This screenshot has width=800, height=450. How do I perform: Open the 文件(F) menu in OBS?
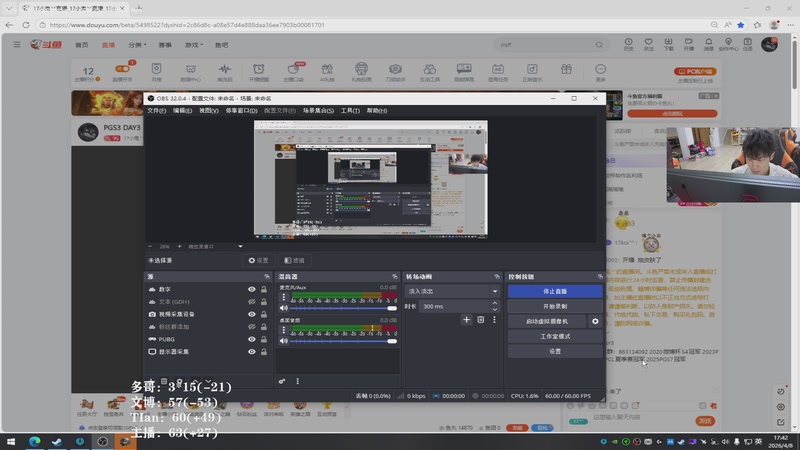[x=157, y=111]
